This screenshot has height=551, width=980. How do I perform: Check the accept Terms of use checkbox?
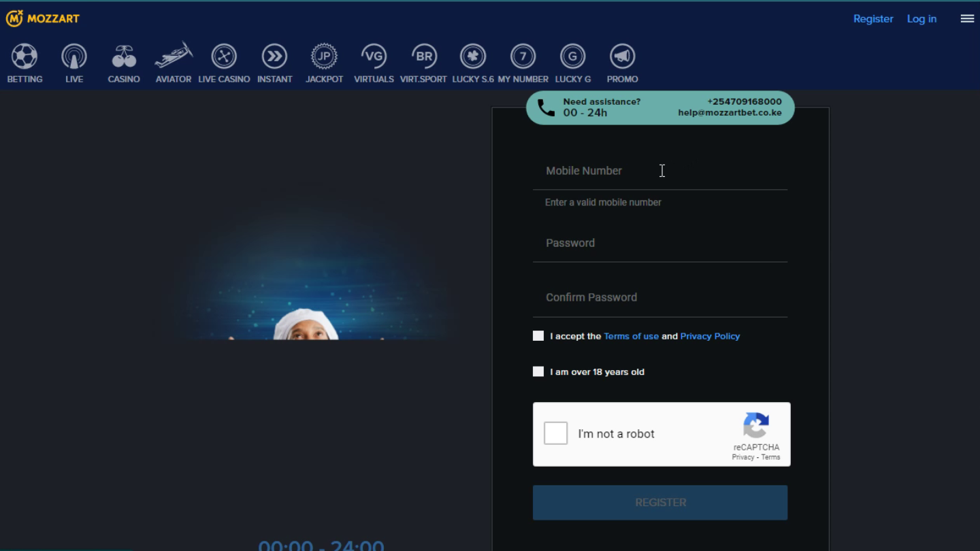538,336
